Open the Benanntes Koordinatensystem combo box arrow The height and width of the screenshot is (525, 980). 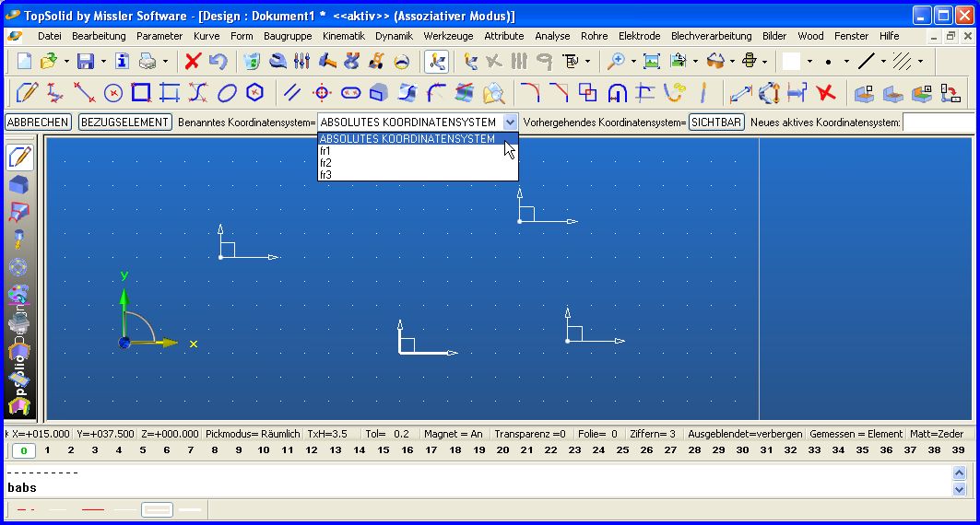coord(511,122)
